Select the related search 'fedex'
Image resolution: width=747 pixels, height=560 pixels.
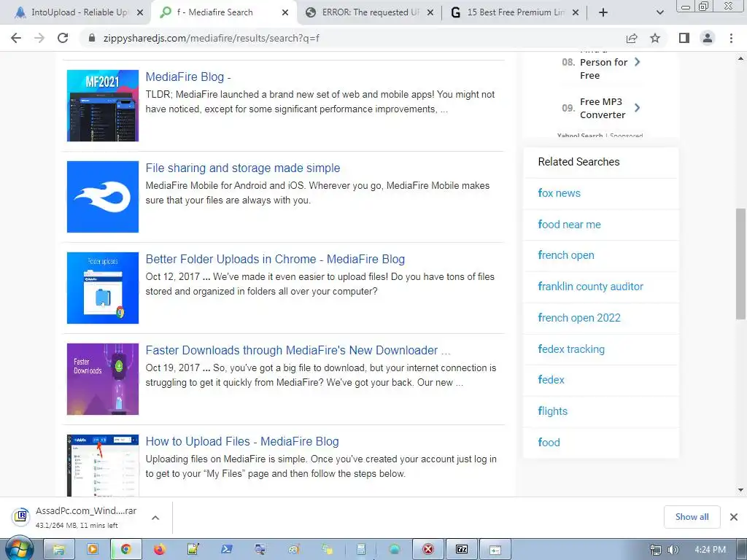tap(551, 379)
